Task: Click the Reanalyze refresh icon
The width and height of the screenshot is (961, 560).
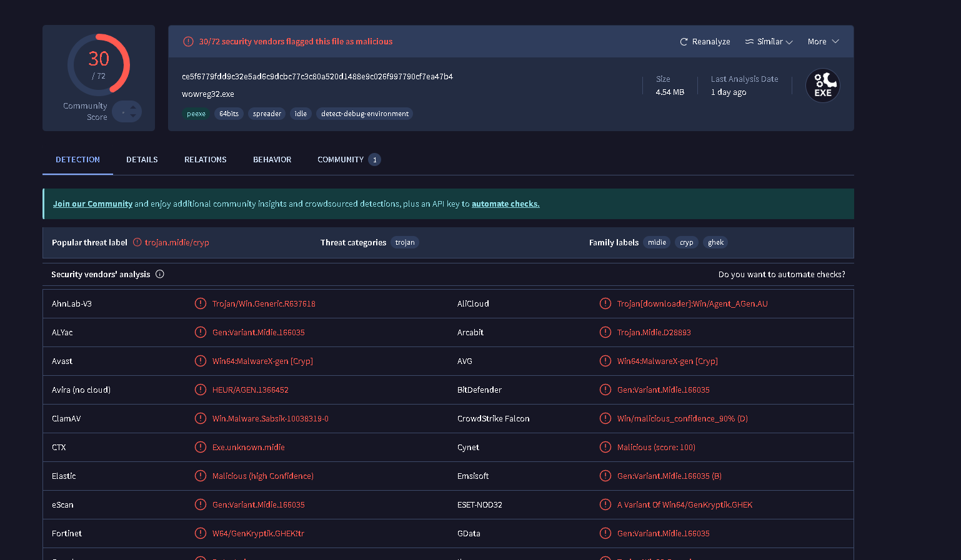Action: point(684,42)
